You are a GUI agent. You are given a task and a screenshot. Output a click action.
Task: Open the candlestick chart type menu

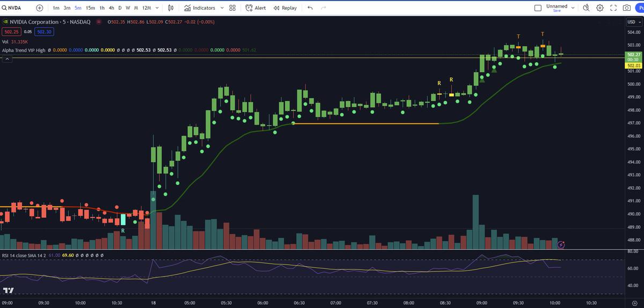(171, 8)
